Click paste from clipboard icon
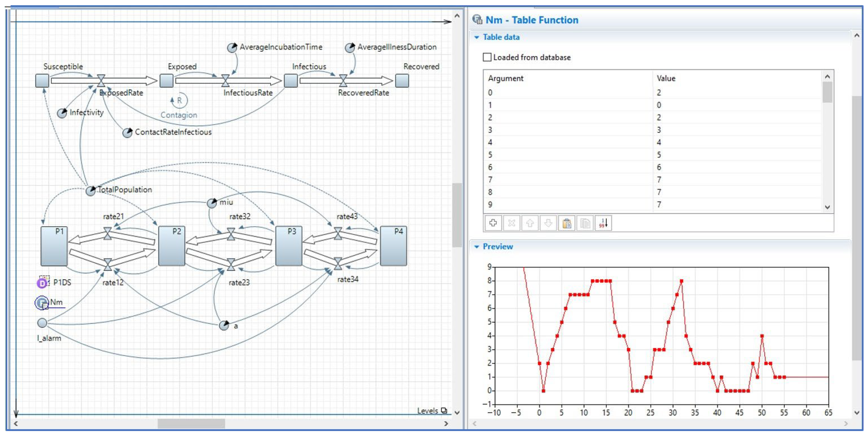 tap(567, 223)
